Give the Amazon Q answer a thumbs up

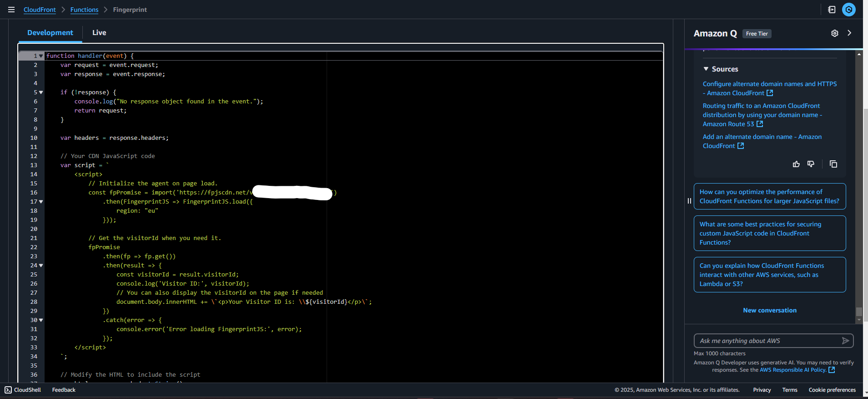(796, 164)
